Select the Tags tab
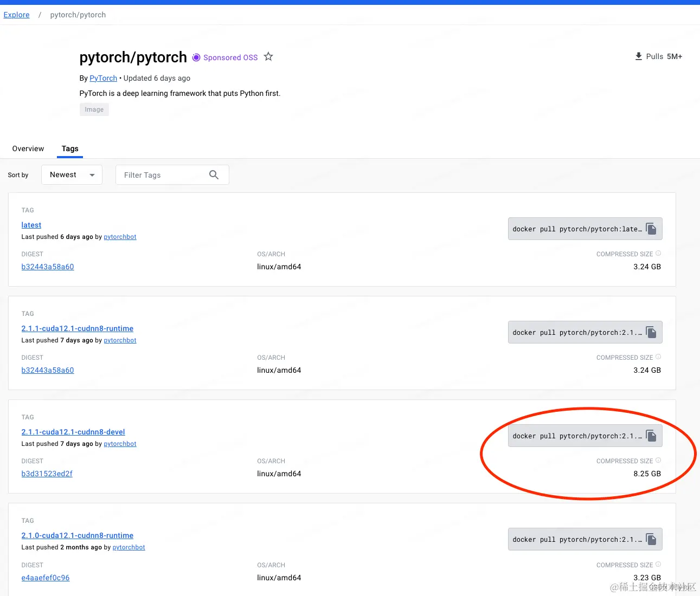Image resolution: width=700 pixels, height=596 pixels. click(x=70, y=148)
